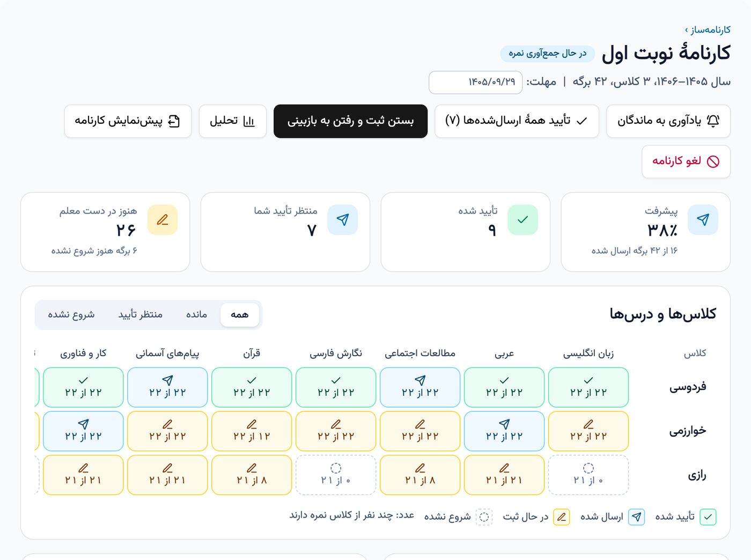Click the bar chart icon in تحلیل
The width and height of the screenshot is (751, 560).
pos(249,121)
